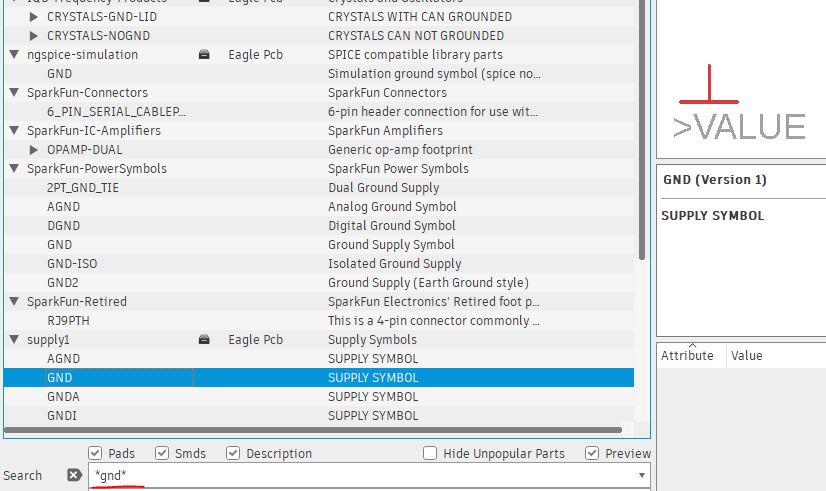Click 'Dual Ground Supply' description

[x=384, y=188]
